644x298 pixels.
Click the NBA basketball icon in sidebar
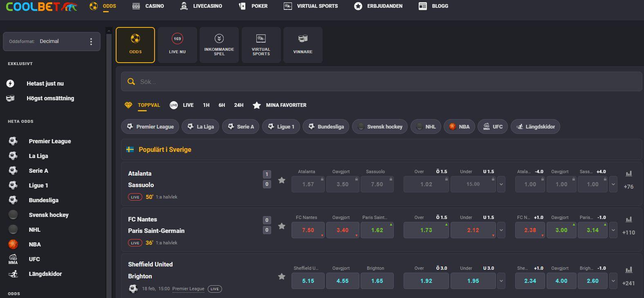tap(13, 244)
